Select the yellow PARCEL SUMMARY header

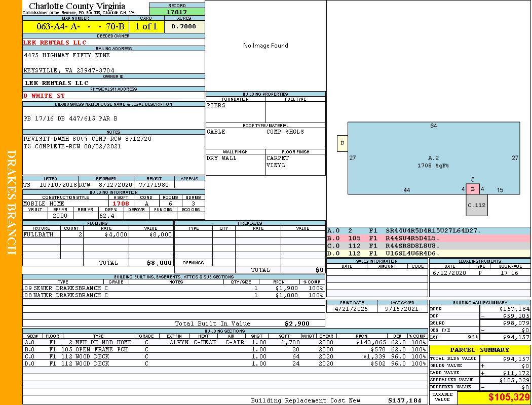click(479, 350)
